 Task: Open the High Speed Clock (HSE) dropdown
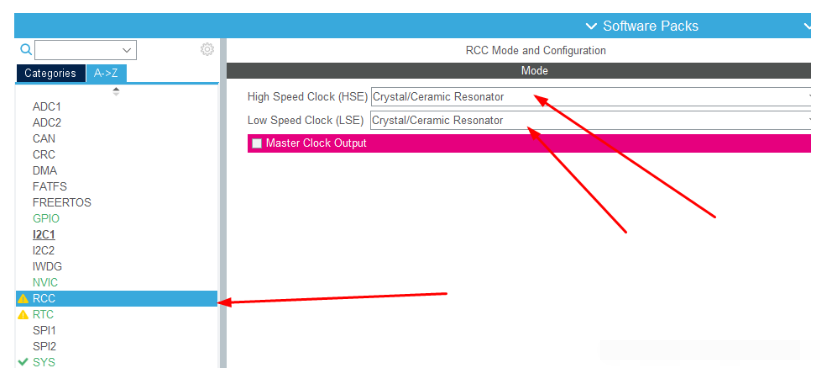point(591,97)
